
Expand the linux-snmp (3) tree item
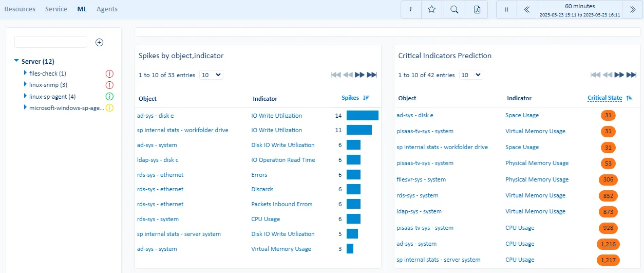tap(25, 84)
